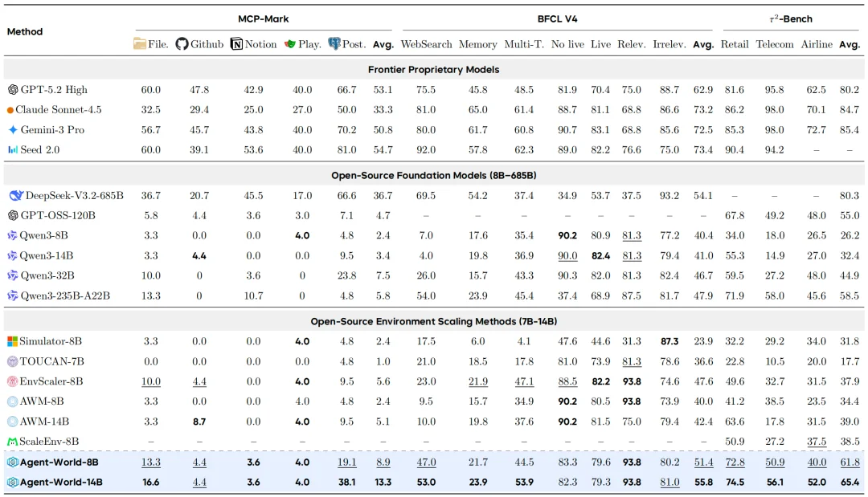Click the Qwen3-235B-A22B logo icon
This screenshot has width=868, height=497.
pos(12,295)
